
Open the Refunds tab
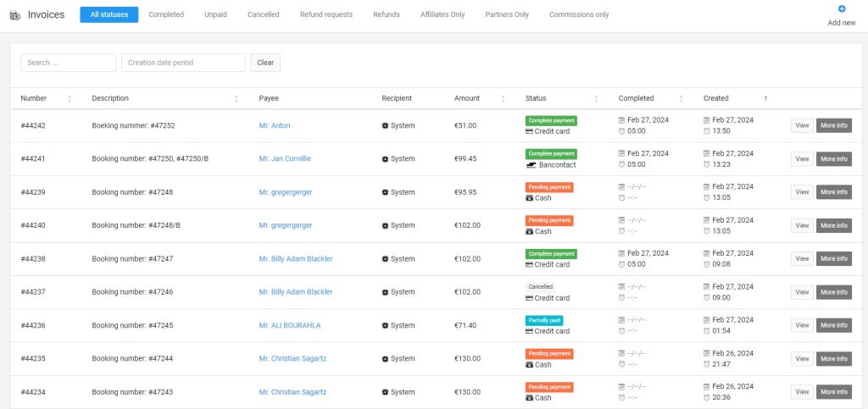tap(387, 15)
